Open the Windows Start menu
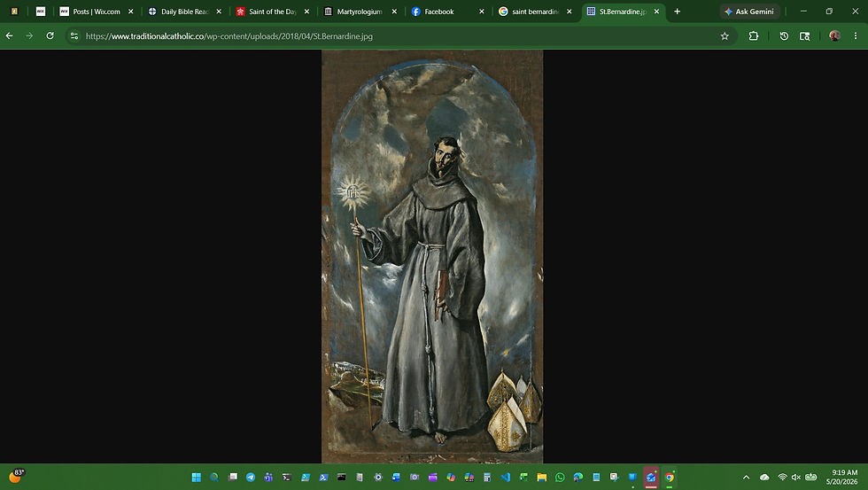 [196, 478]
